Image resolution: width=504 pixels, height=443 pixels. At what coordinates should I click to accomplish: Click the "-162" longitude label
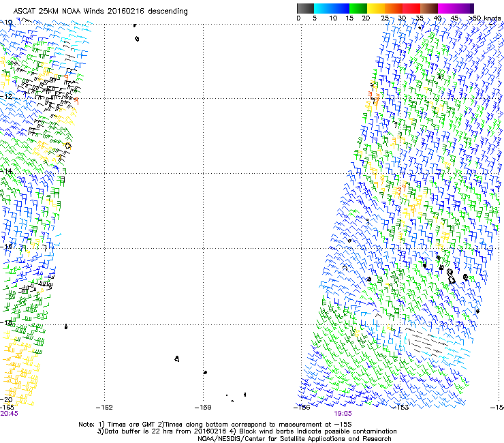click(x=104, y=408)
